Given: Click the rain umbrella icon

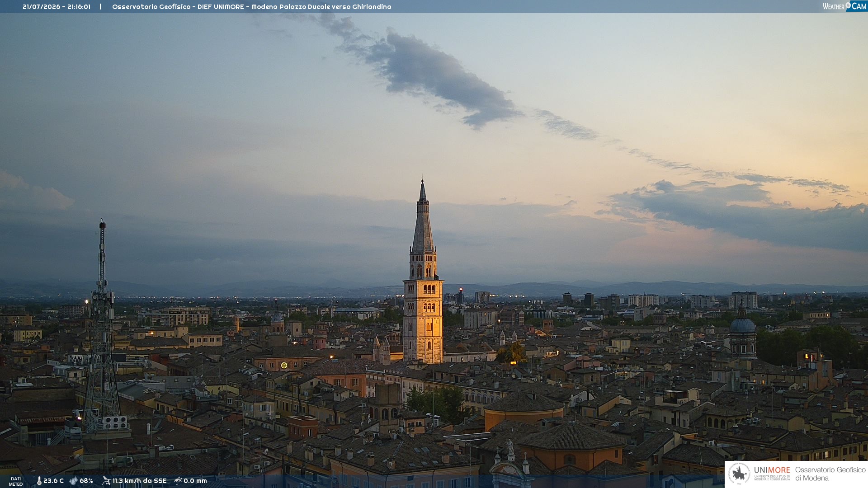Looking at the screenshot, I should tap(178, 481).
